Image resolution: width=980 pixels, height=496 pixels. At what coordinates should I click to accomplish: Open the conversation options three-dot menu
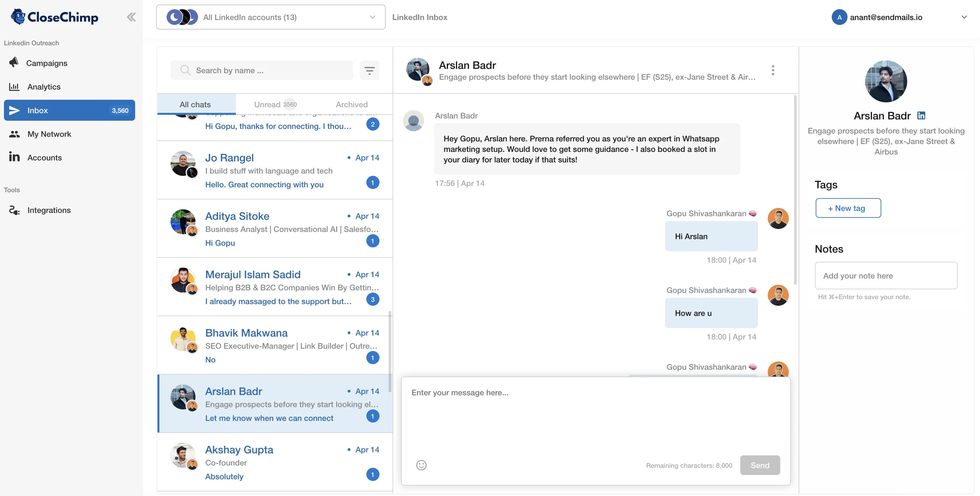[x=773, y=70]
